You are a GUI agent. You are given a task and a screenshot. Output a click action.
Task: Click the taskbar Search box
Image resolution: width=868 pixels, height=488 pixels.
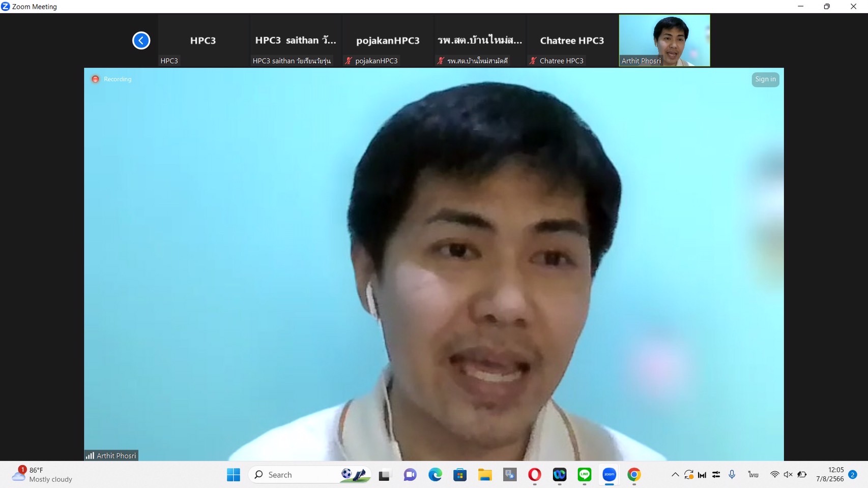310,475
